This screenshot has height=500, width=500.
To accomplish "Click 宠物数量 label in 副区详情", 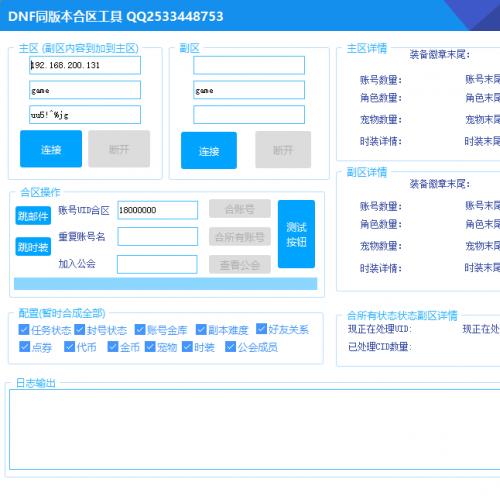I will (x=381, y=246).
